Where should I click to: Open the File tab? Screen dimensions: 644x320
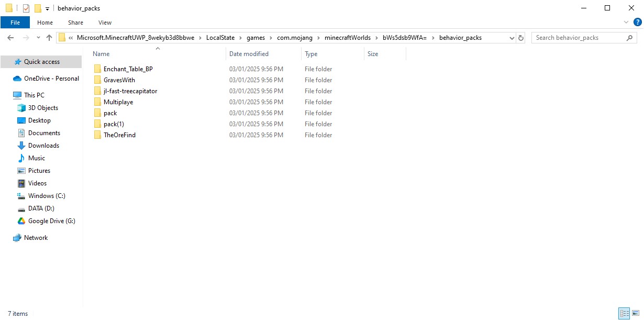coord(15,23)
